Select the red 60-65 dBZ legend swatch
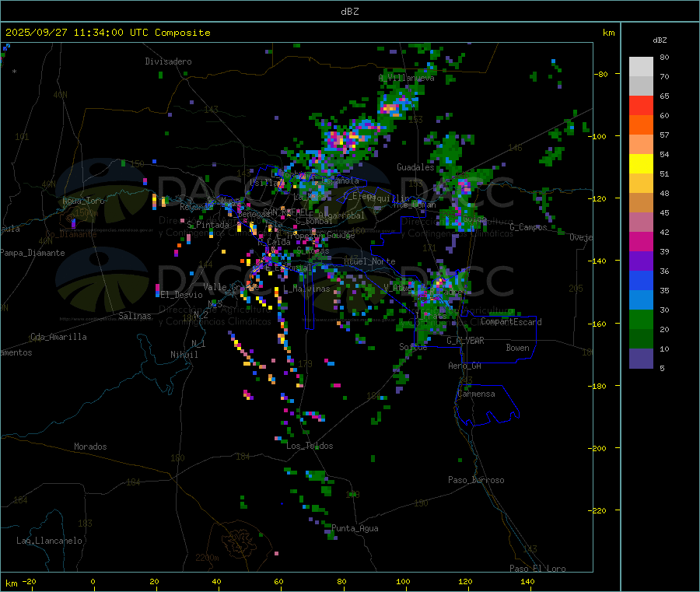The height and width of the screenshot is (592, 700). pyautogui.click(x=641, y=105)
